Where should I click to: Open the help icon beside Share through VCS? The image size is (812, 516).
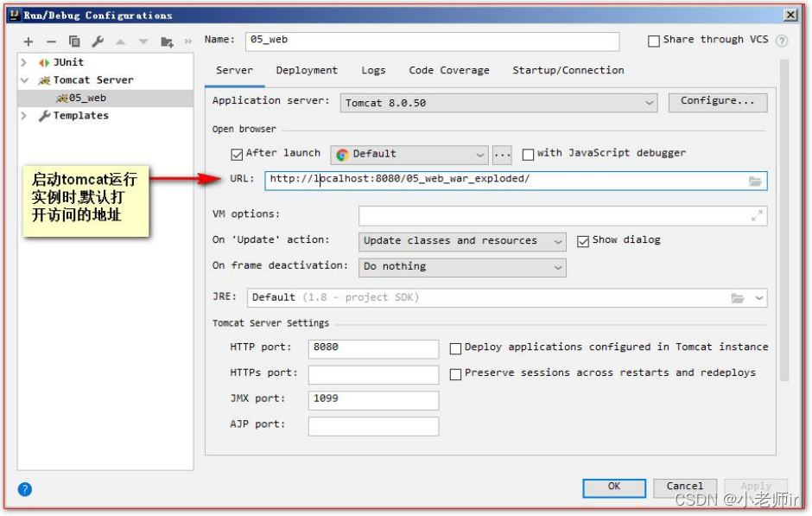click(x=782, y=41)
